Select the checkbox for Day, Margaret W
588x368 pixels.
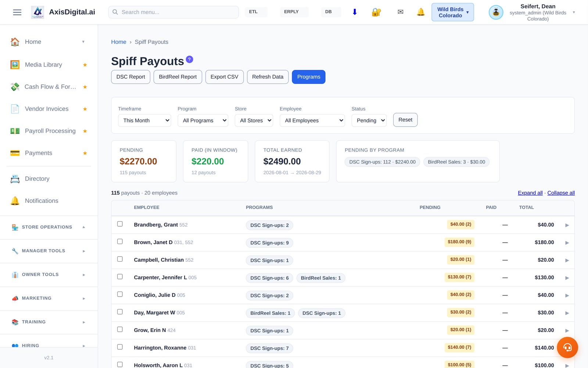(x=120, y=312)
